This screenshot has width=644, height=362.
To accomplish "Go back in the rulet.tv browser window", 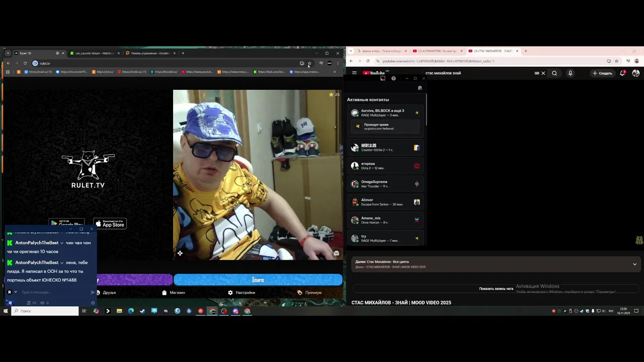I will point(8,63).
